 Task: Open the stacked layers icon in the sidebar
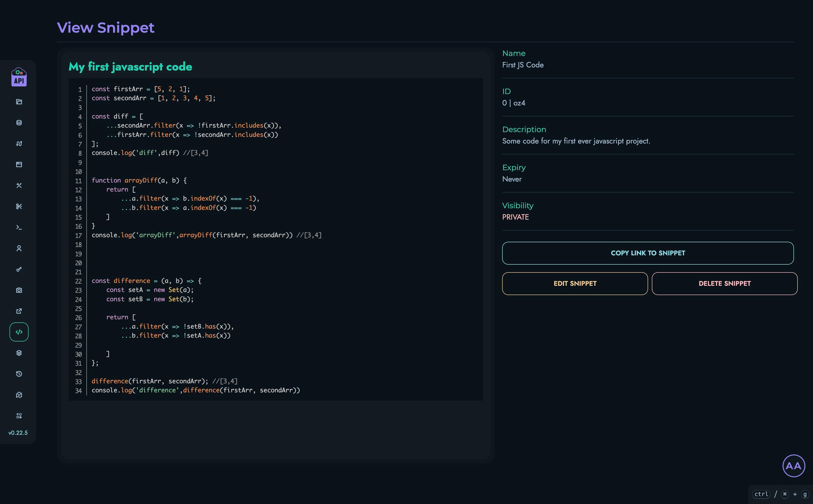tap(19, 353)
